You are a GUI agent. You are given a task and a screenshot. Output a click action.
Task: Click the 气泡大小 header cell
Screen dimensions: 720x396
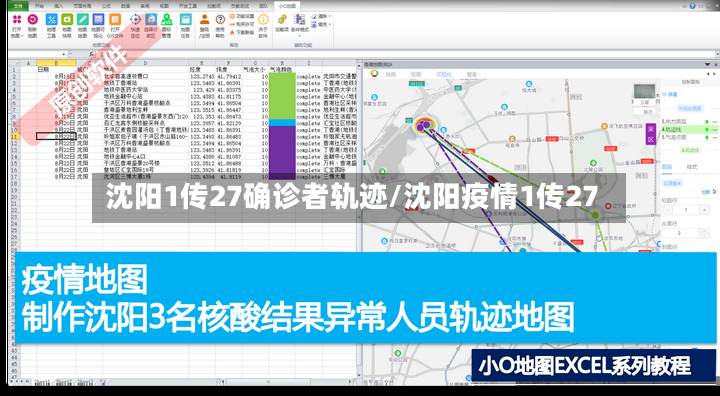255,70
